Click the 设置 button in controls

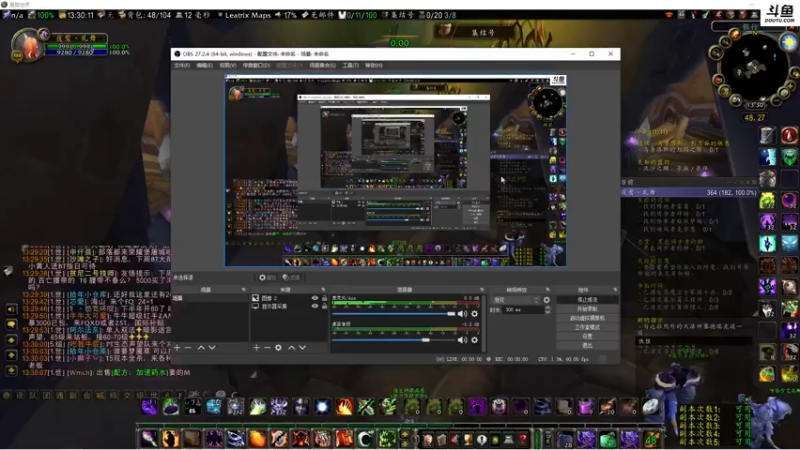tap(587, 337)
